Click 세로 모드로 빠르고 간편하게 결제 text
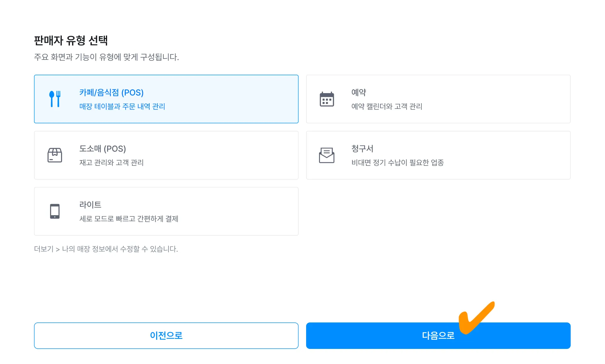605x364 pixels. 128,219
